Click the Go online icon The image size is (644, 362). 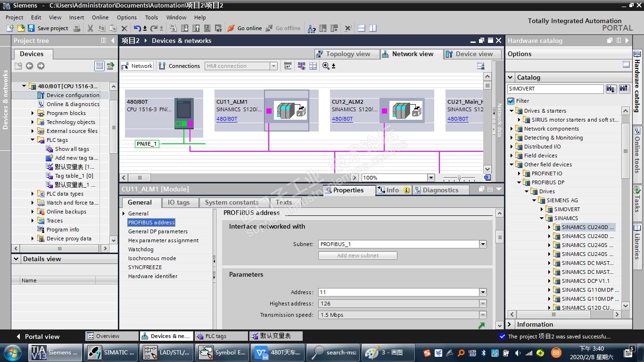(231, 28)
